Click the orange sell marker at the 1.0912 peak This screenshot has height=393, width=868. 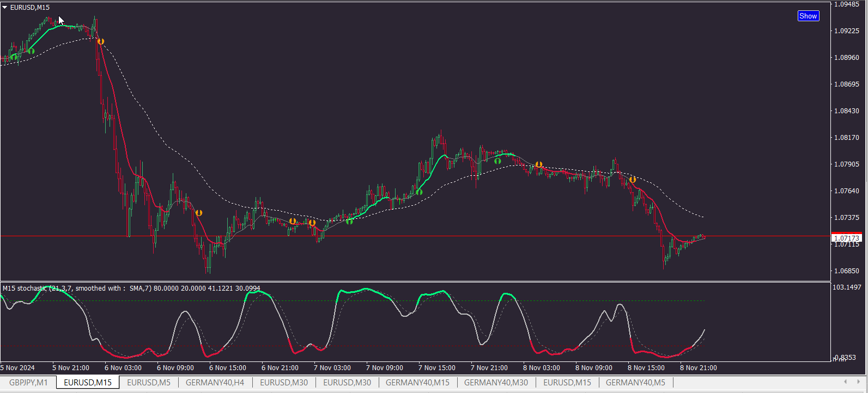100,41
